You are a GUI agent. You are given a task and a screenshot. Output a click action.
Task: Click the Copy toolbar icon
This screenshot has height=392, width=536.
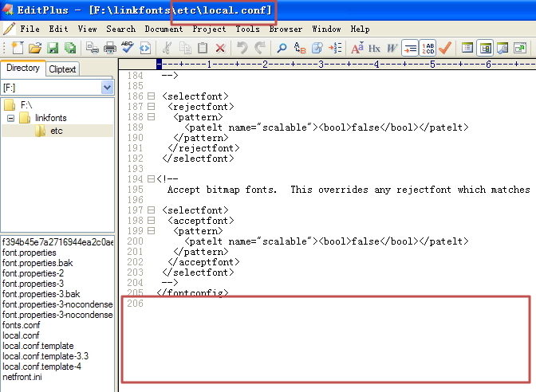pyautogui.click(x=185, y=48)
